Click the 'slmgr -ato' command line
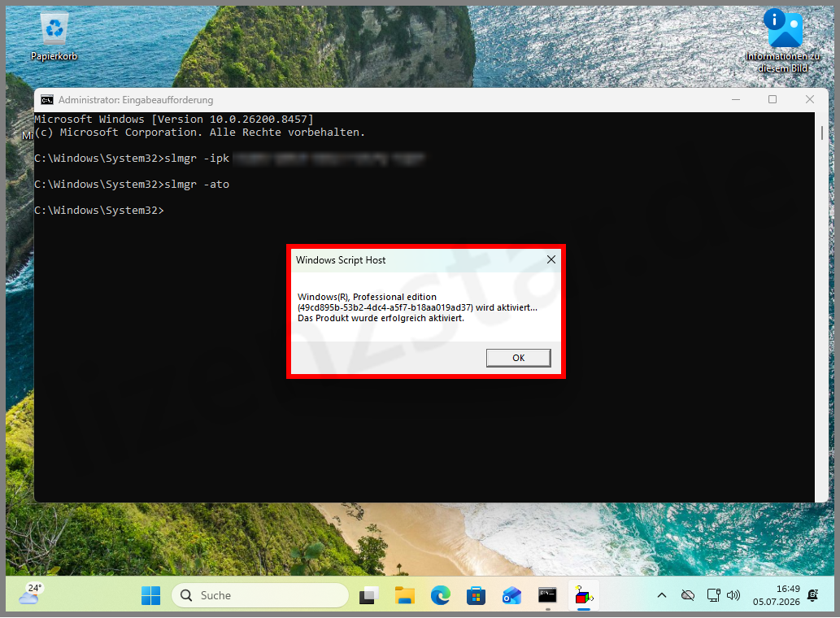Viewport: 840px width, 618px height. (x=132, y=185)
